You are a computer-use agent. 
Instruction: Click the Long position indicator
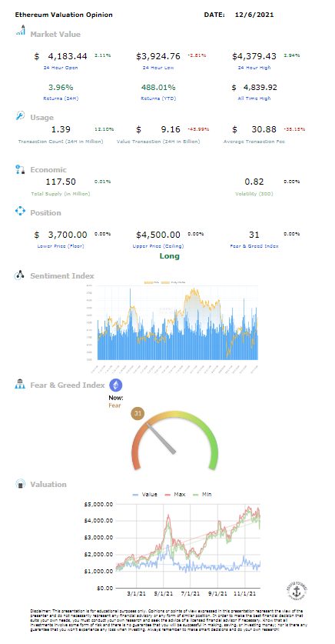tap(169, 256)
